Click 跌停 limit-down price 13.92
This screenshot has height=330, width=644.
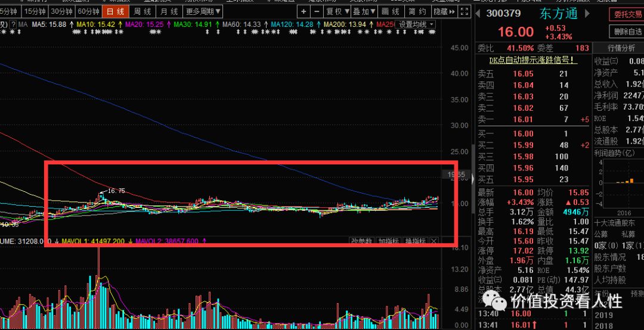(579, 251)
